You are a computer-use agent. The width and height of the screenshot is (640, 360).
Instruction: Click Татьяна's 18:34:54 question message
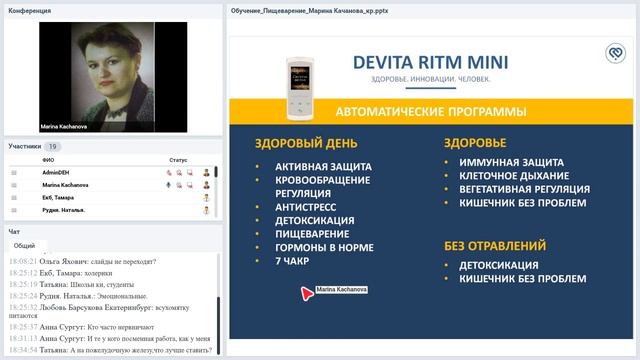110,350
